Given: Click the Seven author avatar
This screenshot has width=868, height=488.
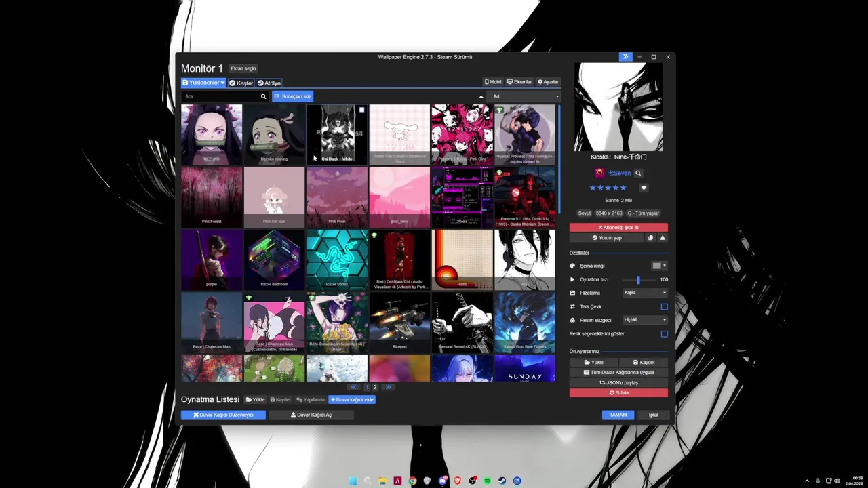Looking at the screenshot, I should point(599,174).
